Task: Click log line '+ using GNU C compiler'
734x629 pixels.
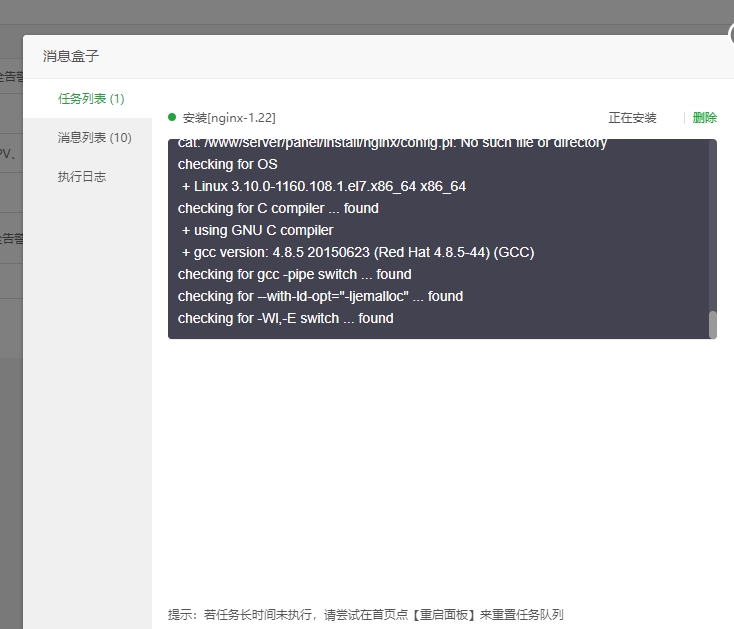Action: 257,230
